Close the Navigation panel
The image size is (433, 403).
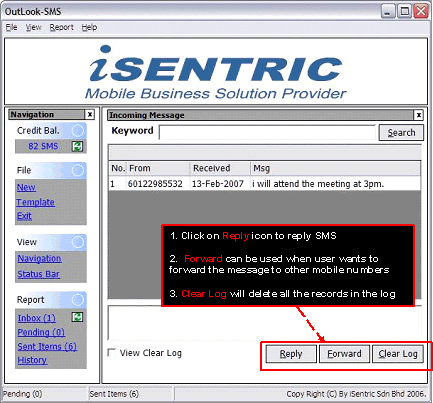tap(90, 115)
